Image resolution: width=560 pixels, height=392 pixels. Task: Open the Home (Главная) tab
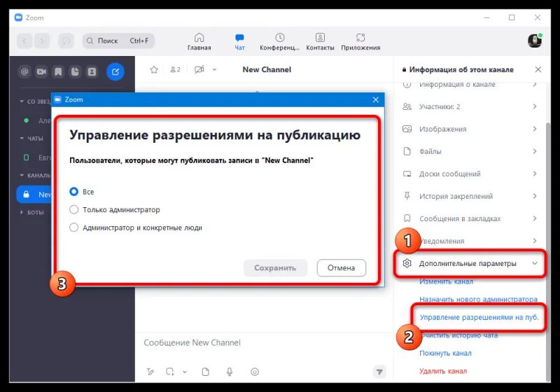(x=199, y=42)
